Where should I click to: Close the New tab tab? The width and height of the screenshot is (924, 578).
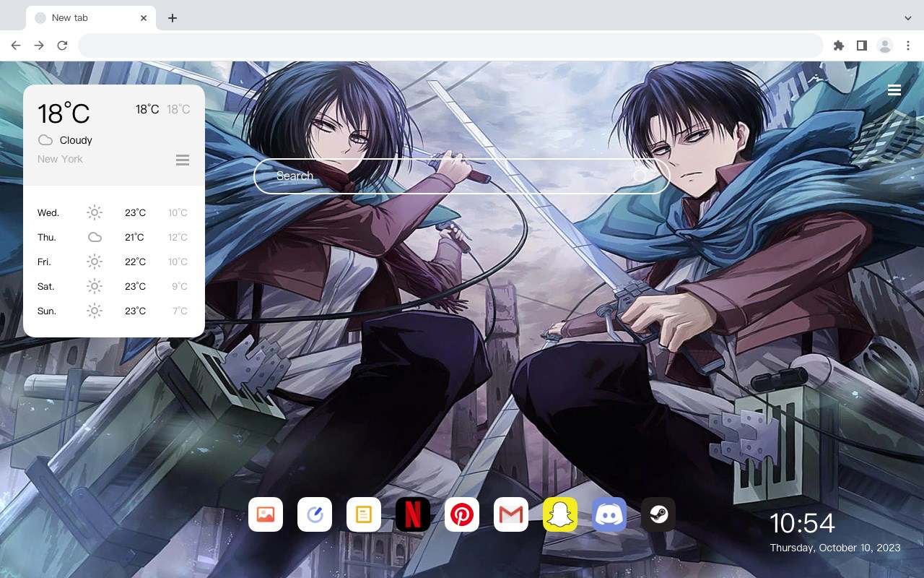[x=144, y=18]
